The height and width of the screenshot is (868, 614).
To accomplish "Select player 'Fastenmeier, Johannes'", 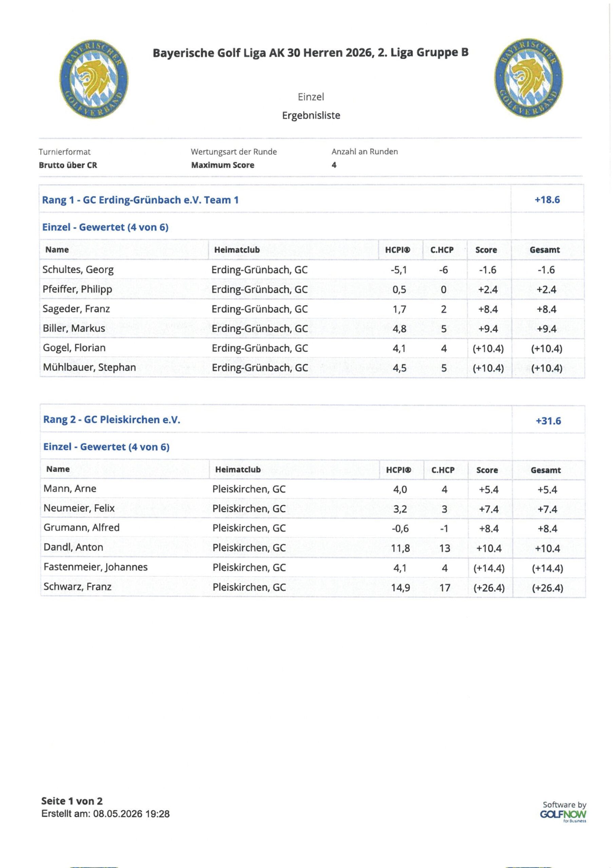I will pos(95,567).
